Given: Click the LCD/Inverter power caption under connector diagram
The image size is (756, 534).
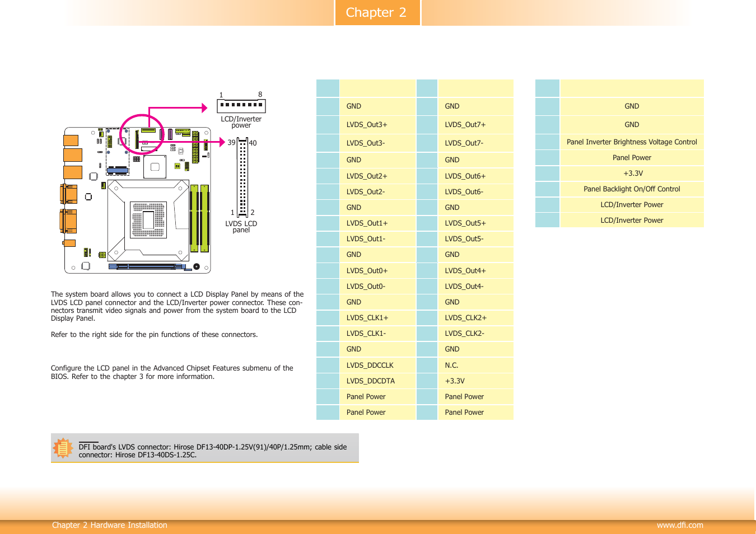Looking at the screenshot, I should pos(241,122).
